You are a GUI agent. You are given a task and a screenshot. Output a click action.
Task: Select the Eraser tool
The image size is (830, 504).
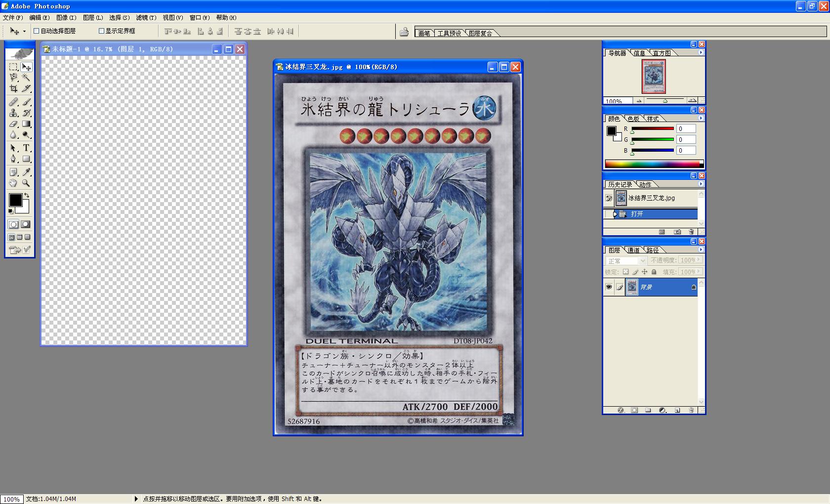[13, 124]
